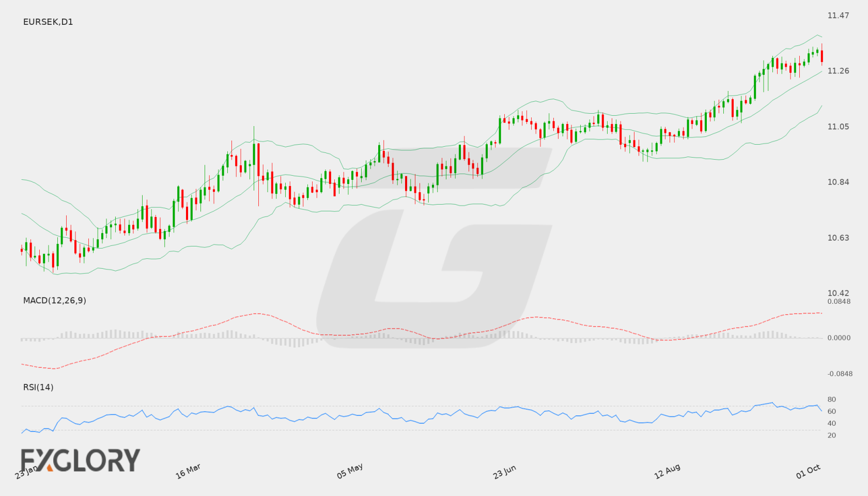The width and height of the screenshot is (868, 496).
Task: Click the 12 Aug date label
Action: tap(667, 471)
